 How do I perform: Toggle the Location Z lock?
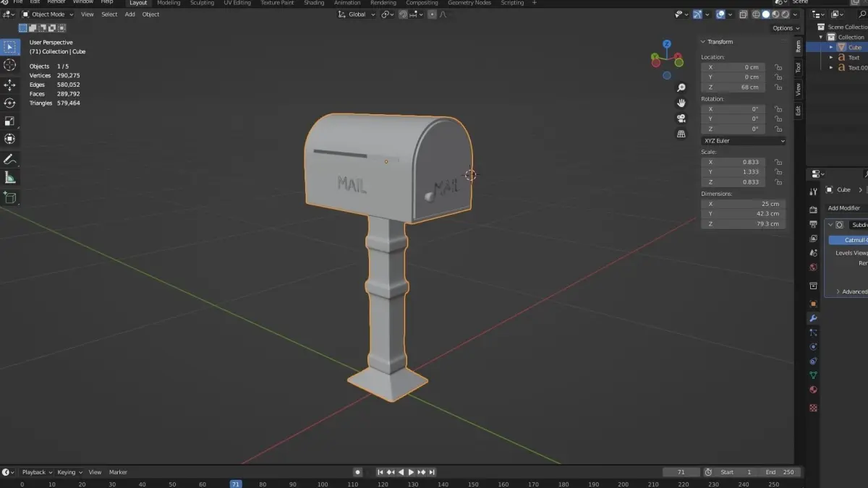(778, 87)
